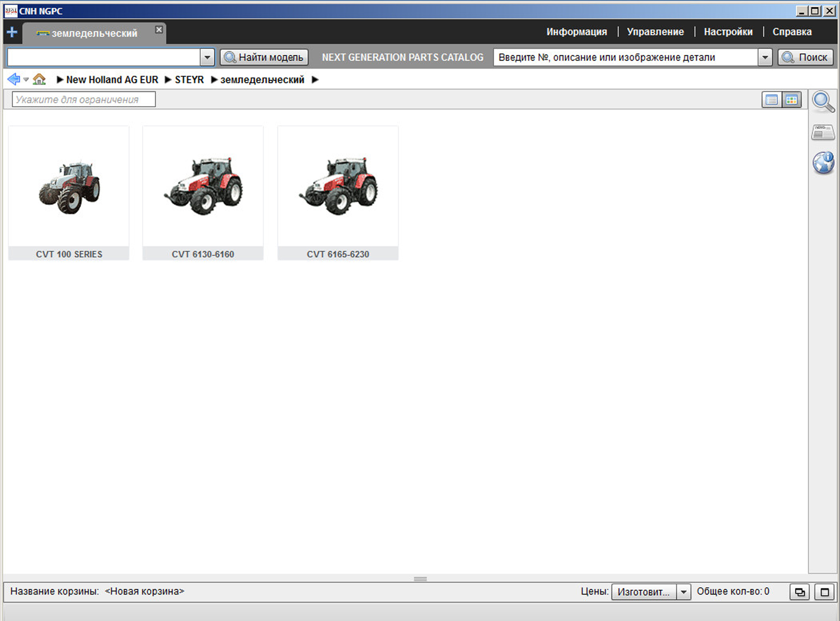Click the Найти модель button

(x=264, y=57)
